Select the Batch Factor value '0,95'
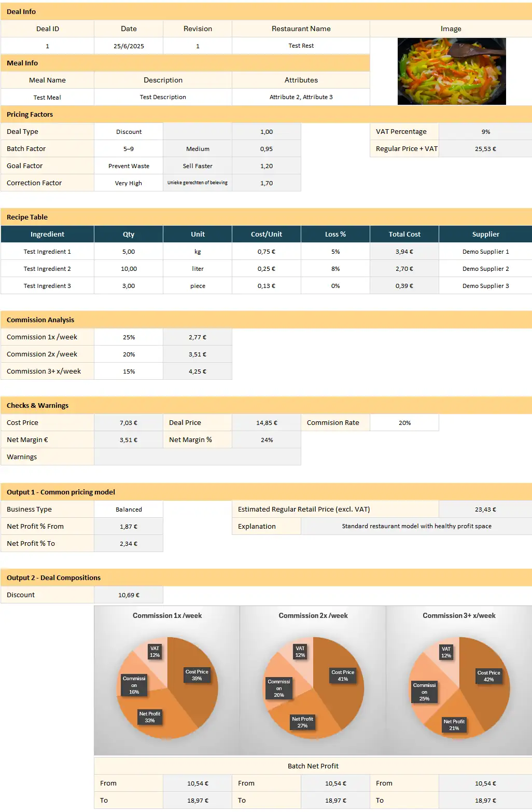532x812 pixels. pyautogui.click(x=267, y=149)
